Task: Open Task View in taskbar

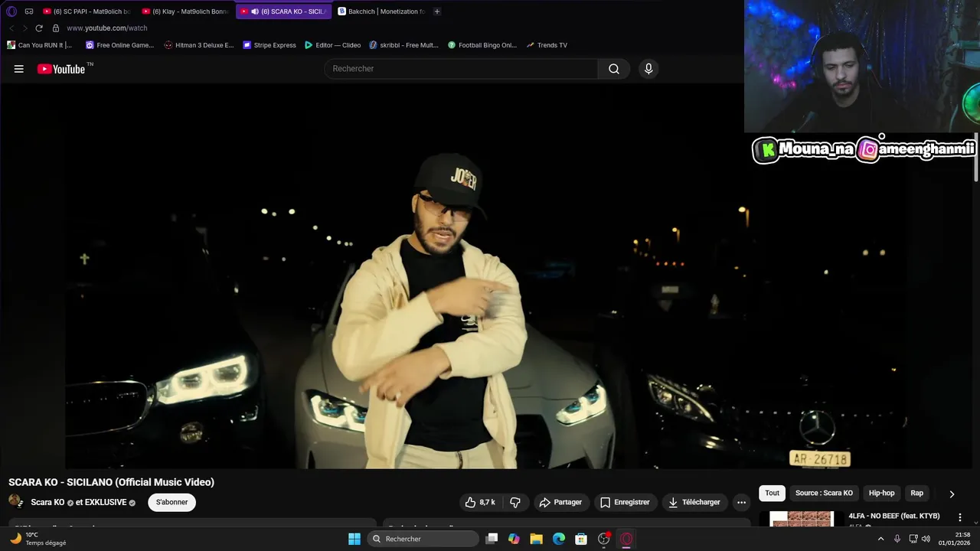Action: [x=492, y=539]
